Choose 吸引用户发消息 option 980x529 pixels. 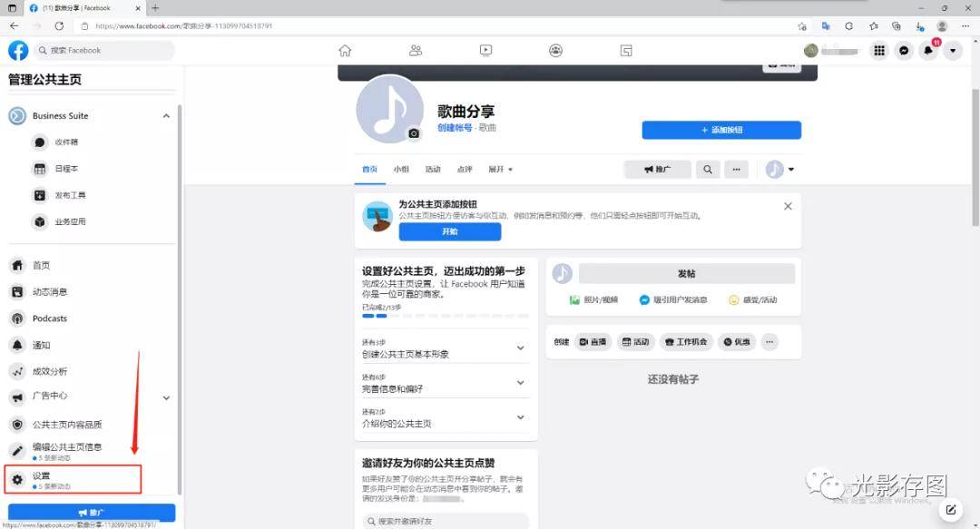coord(673,300)
